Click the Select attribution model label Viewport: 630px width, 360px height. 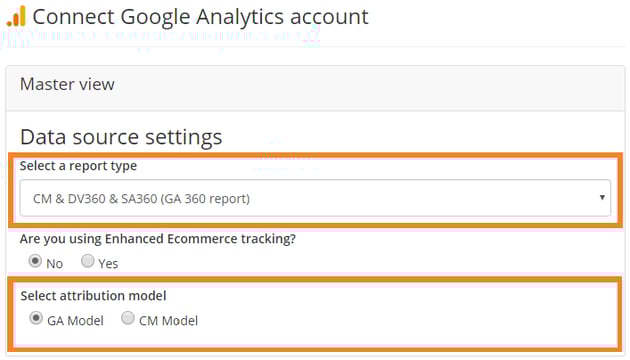pos(93,296)
